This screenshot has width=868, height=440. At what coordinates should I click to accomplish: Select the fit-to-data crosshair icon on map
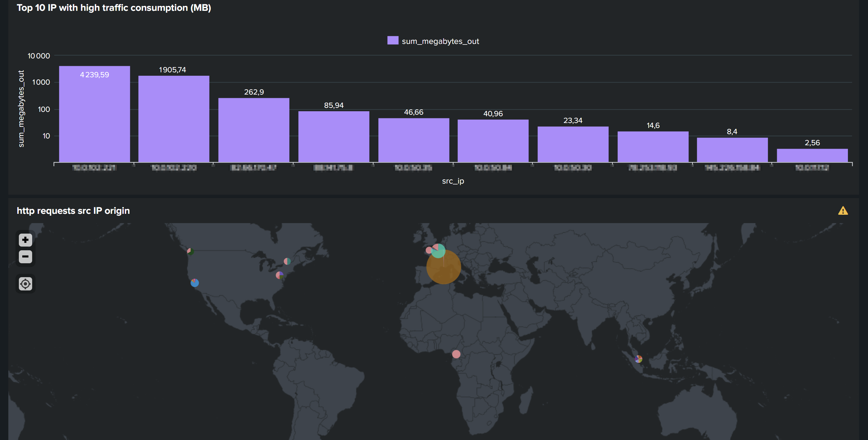(x=25, y=284)
